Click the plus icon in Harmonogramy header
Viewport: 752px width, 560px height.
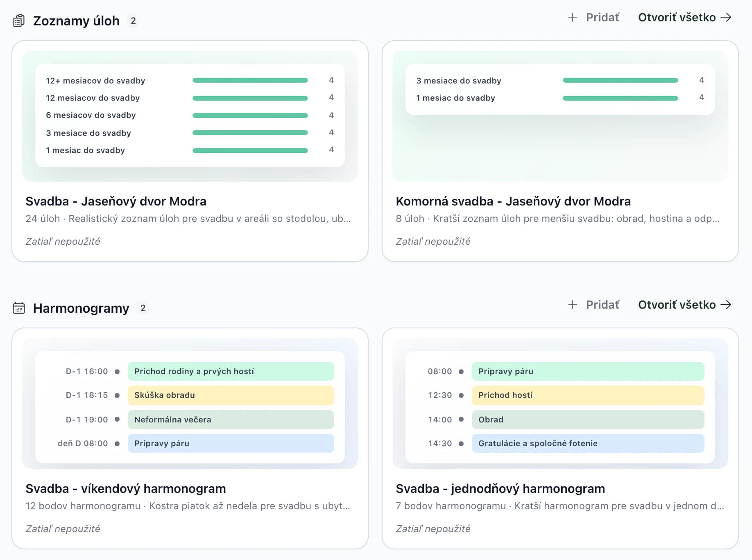pyautogui.click(x=573, y=305)
